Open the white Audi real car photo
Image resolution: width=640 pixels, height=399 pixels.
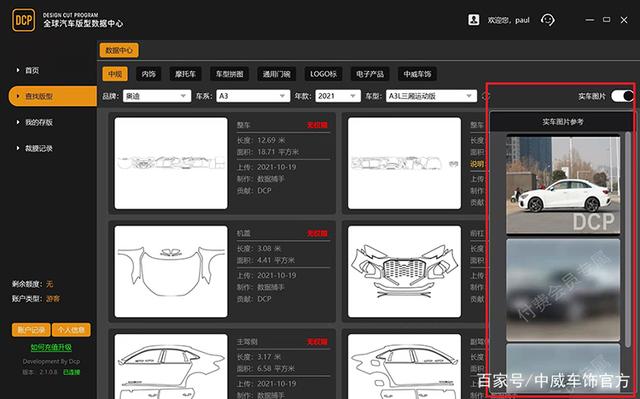click(563, 185)
